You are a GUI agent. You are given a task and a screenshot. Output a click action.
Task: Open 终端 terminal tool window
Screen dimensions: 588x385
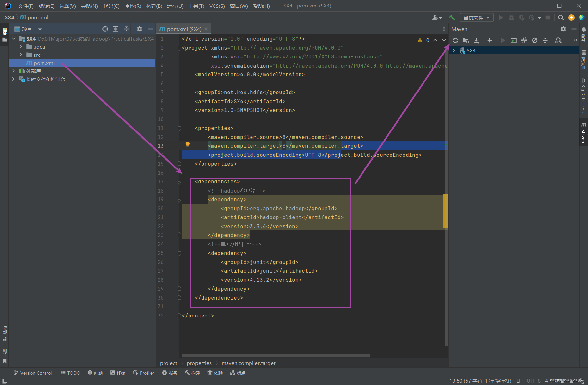click(118, 373)
